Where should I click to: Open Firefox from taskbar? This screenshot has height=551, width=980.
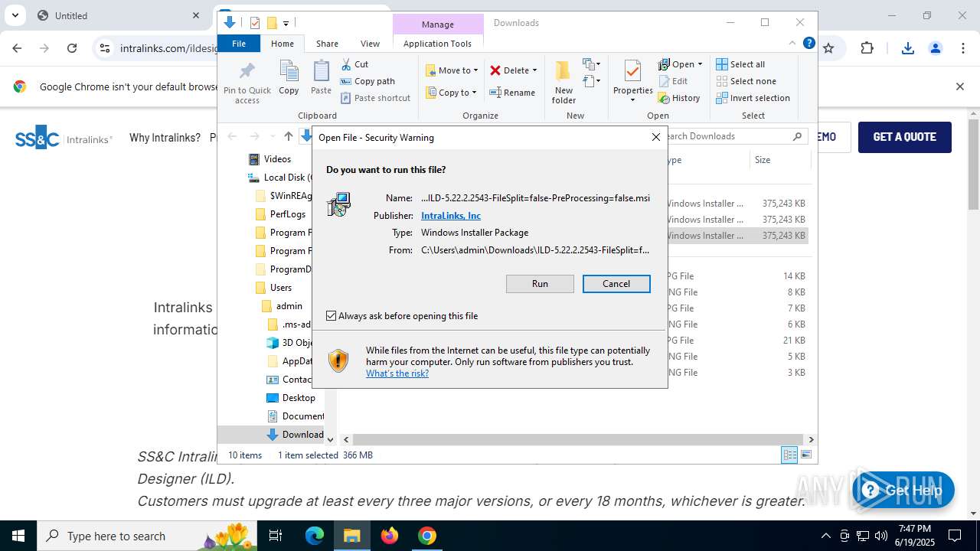(x=390, y=536)
